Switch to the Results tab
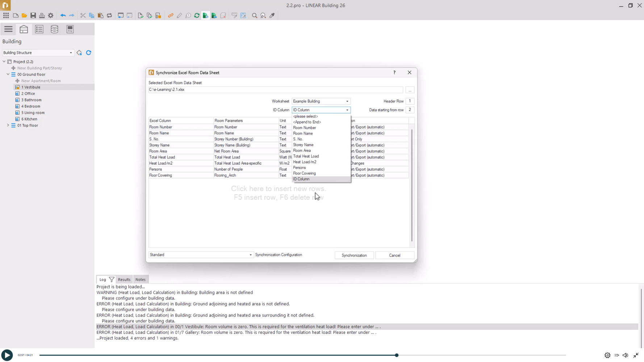644x362 pixels. [124, 279]
